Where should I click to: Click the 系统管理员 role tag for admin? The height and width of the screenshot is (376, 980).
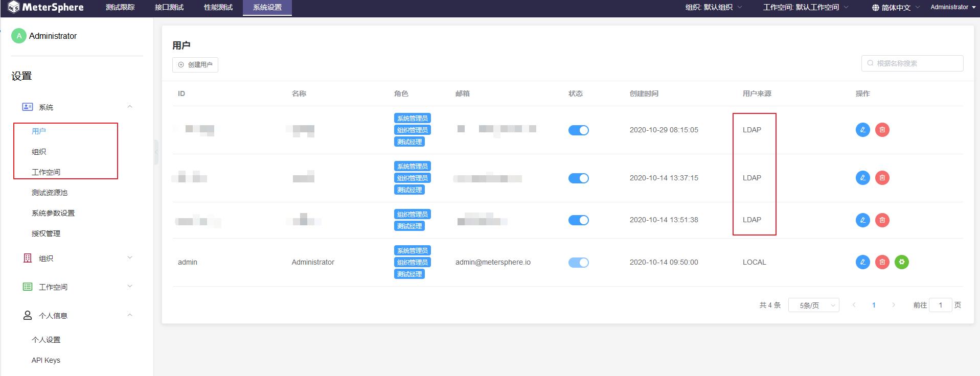click(413, 250)
